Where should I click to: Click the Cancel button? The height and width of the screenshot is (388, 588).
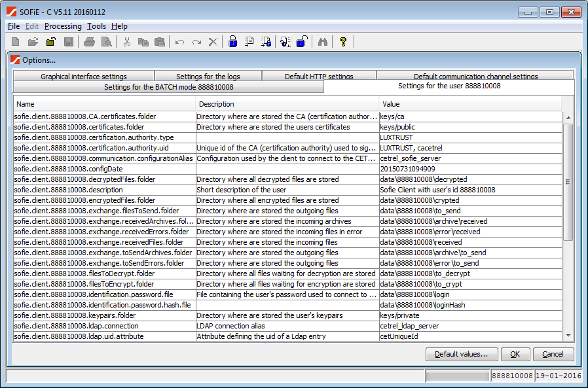pyautogui.click(x=553, y=354)
